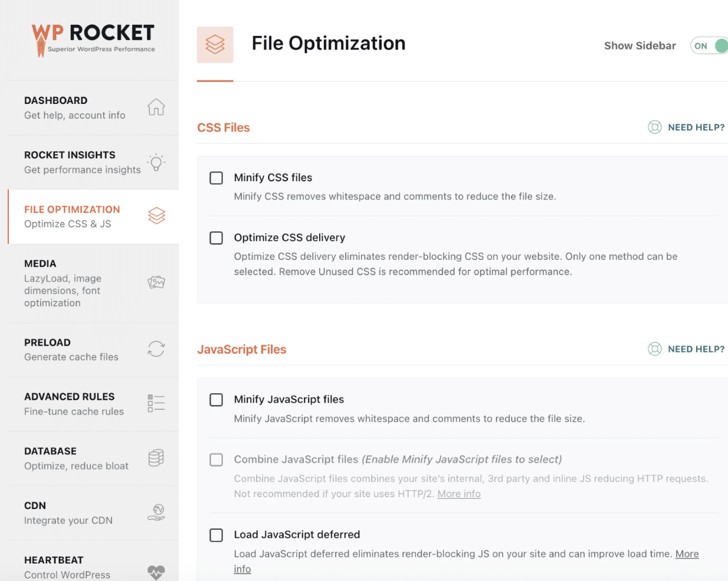
Task: Click the 'Get performance insights' subtitle
Action: tap(83, 169)
